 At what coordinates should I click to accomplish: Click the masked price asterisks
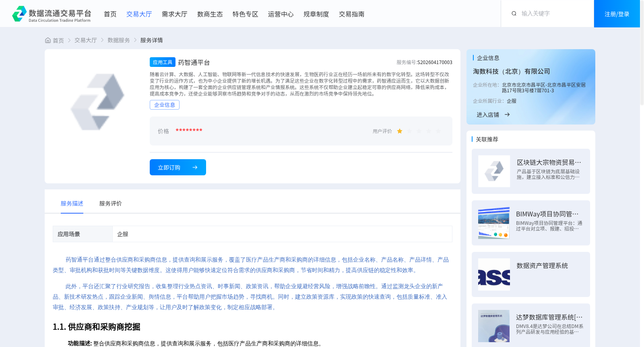point(189,130)
